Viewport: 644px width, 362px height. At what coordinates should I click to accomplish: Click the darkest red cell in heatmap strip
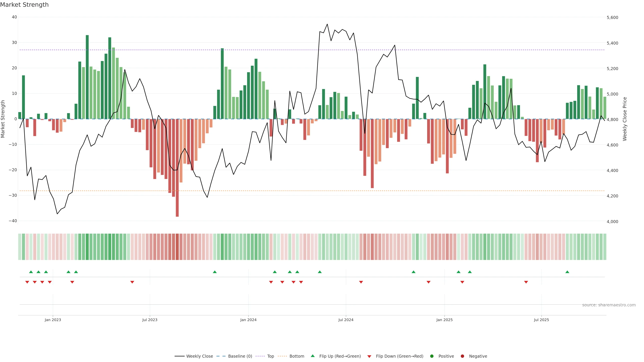177,247
